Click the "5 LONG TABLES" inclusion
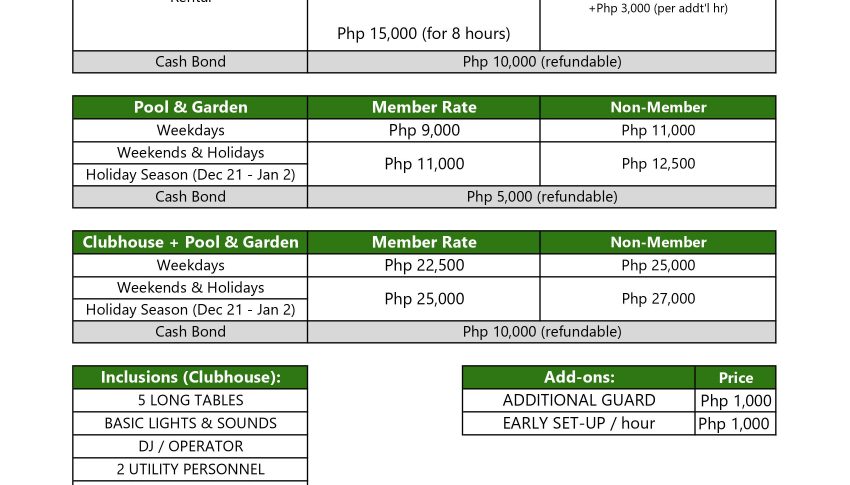The image size is (850, 485). pyautogui.click(x=190, y=400)
